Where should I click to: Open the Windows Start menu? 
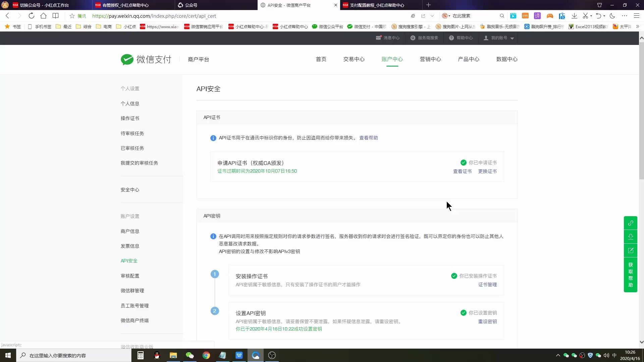click(x=8, y=355)
